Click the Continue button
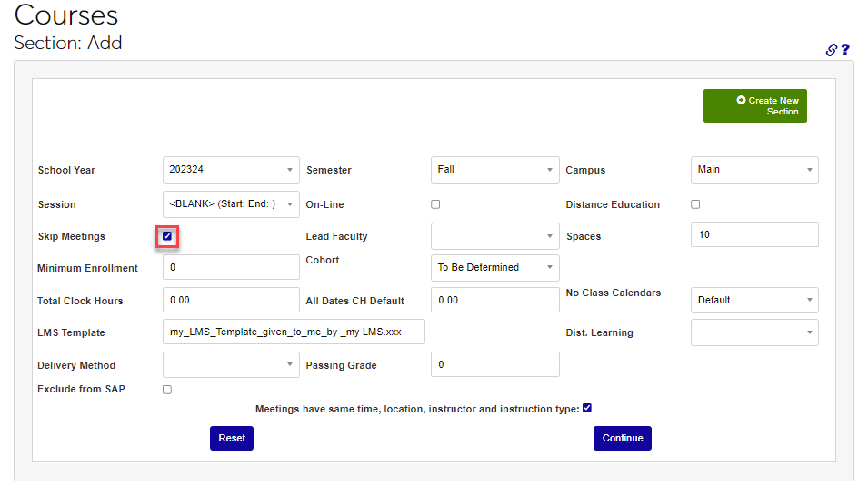The width and height of the screenshot is (868, 496). [622, 438]
